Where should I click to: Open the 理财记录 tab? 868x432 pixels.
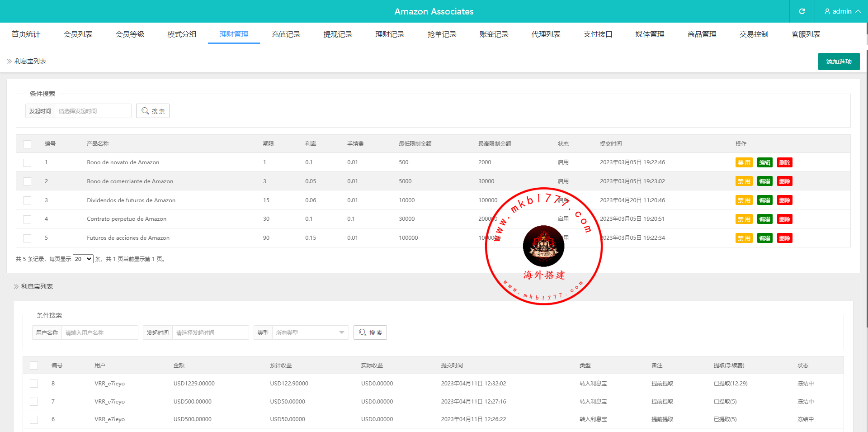point(390,34)
